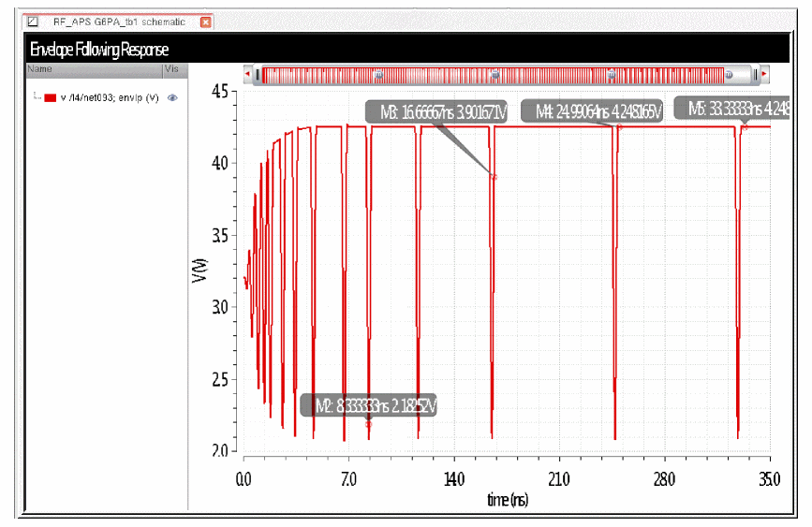Click the window icon left of tab title
Viewport: 812px width, 527px height.
pyautogui.click(x=33, y=22)
